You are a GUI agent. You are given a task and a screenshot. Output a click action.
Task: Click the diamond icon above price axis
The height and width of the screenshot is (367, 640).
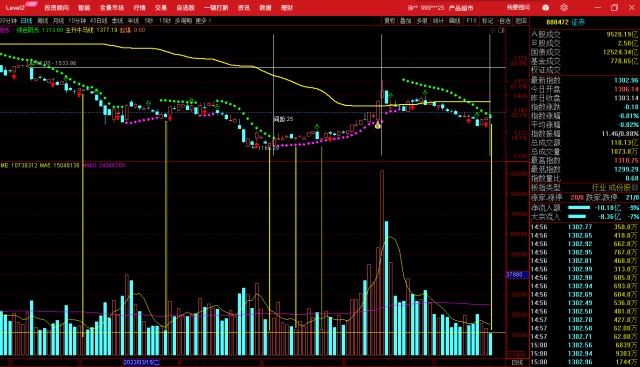coord(493,30)
